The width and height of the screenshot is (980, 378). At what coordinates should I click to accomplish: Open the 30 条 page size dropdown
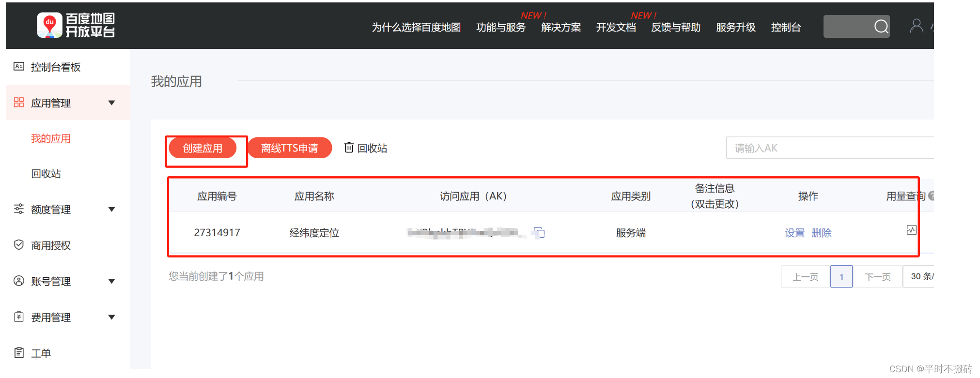coord(918,276)
